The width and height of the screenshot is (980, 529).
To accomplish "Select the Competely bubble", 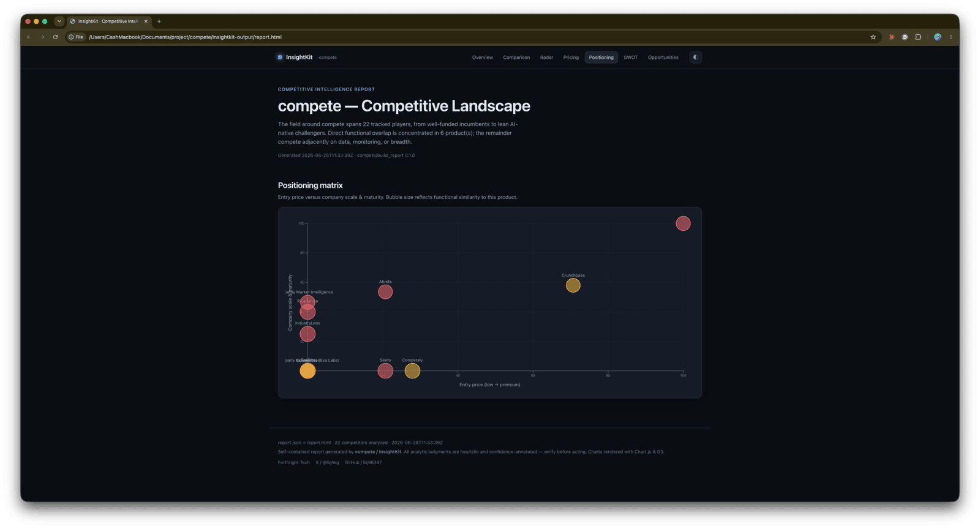I will pos(412,370).
